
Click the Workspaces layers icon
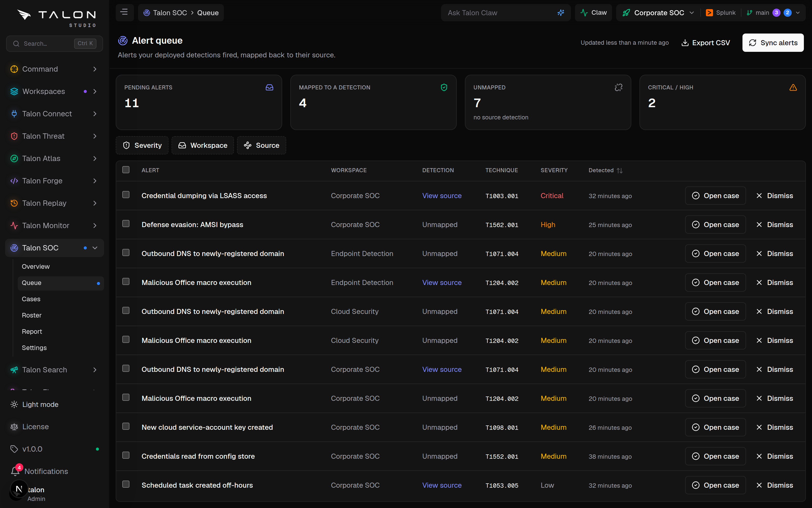click(x=14, y=91)
